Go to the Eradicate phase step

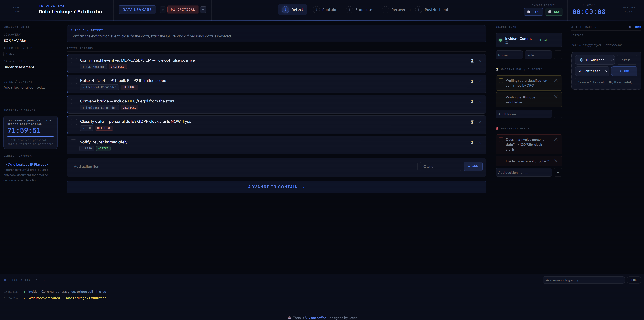359,10
